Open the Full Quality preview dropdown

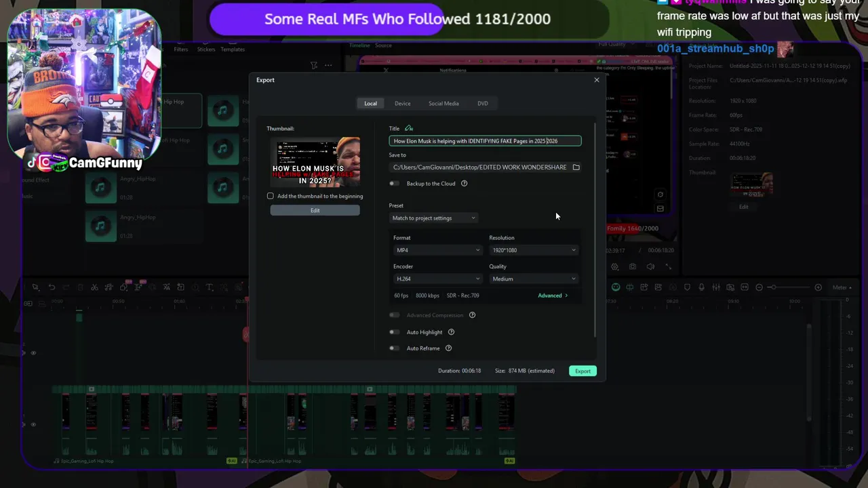pyautogui.click(x=615, y=45)
